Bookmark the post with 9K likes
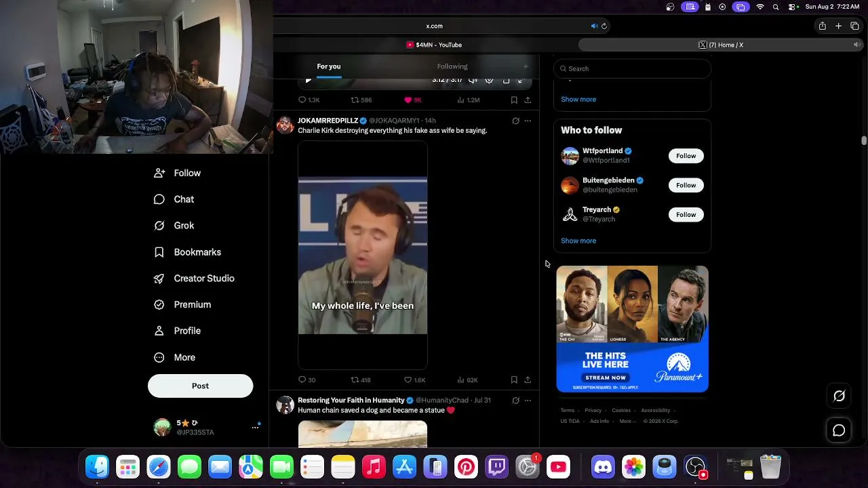The width and height of the screenshot is (868, 488). pos(514,100)
